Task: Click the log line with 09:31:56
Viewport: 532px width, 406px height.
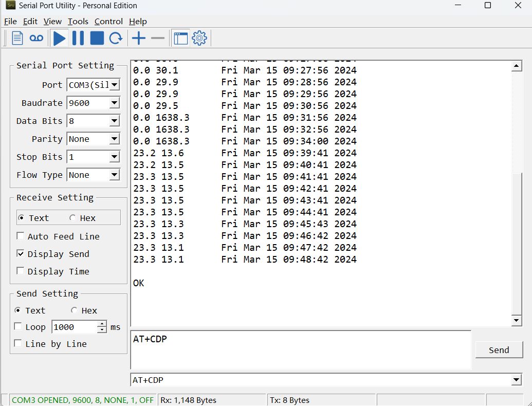Action: coord(245,117)
